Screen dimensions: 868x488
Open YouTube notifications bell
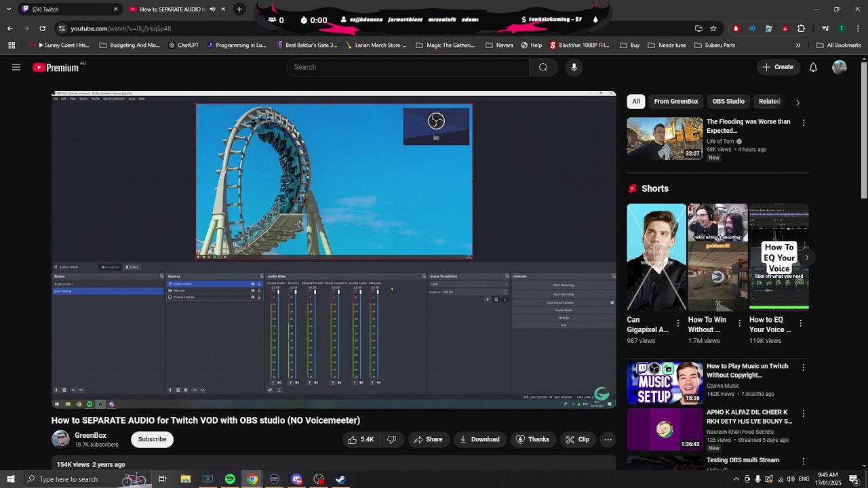click(813, 67)
